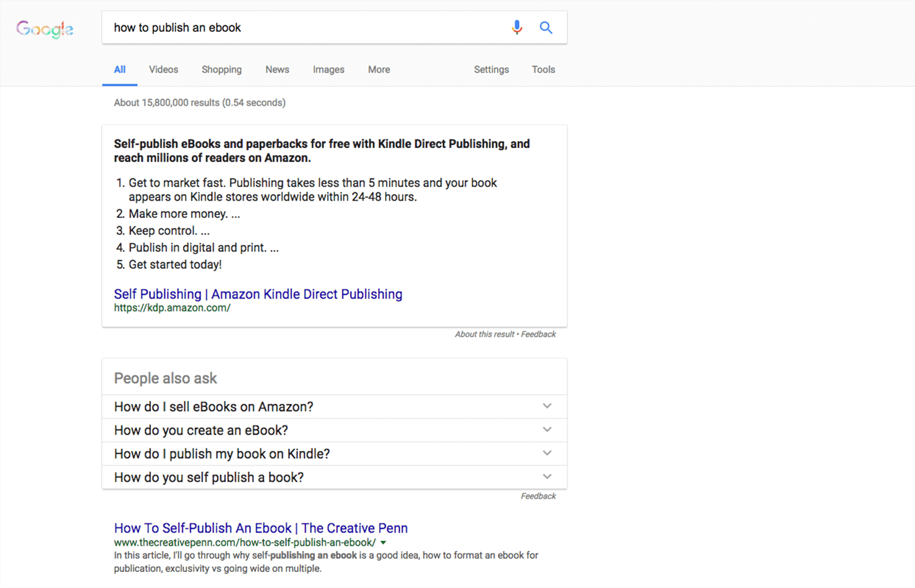Select the All results tab
Viewport: 915px width, 588px height.
120,70
